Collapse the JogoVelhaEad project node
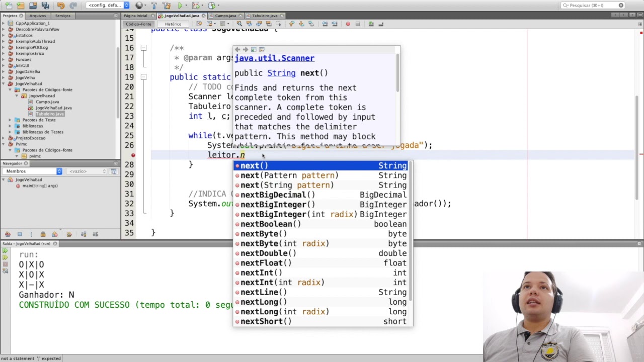This screenshot has width=644, height=362. pyautogui.click(x=3, y=83)
